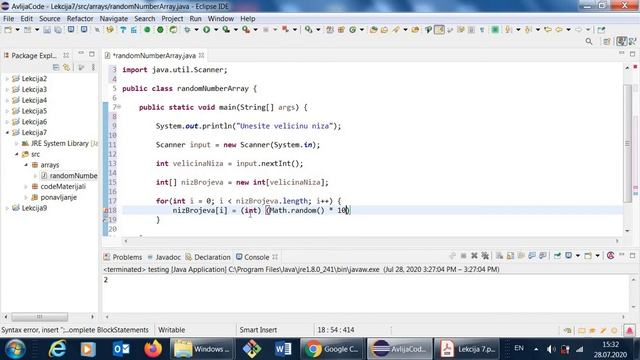The image size is (640, 360).
Task: Open the Run menu
Action: [x=196, y=19]
